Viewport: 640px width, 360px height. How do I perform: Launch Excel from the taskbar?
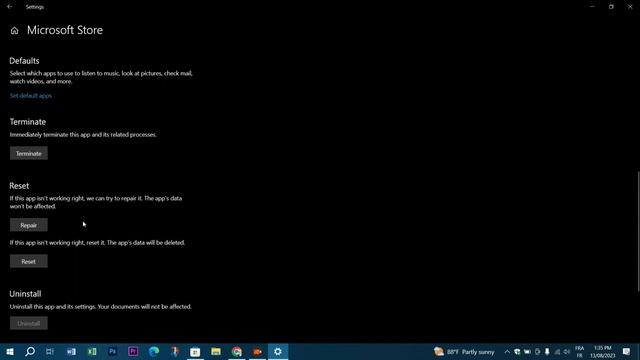[x=92, y=351]
